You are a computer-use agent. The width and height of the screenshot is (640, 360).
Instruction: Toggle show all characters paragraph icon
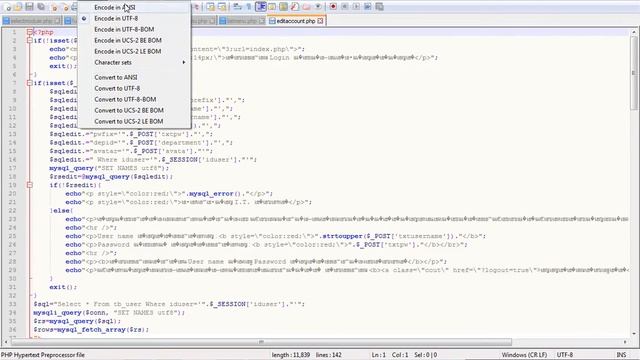(x=249, y=7)
